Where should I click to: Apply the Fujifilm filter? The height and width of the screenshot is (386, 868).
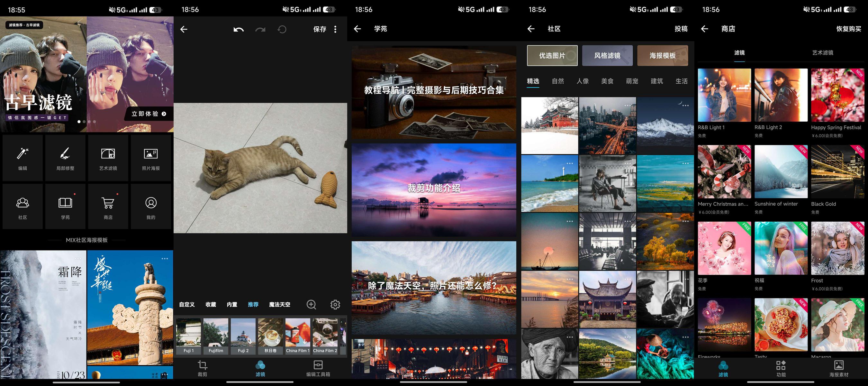click(216, 336)
